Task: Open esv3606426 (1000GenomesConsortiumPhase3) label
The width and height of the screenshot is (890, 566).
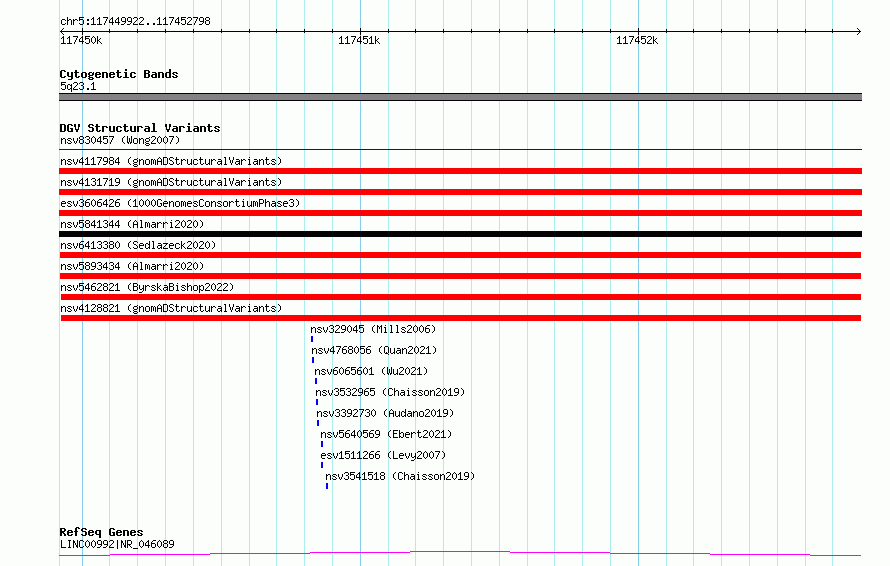Action: [x=180, y=203]
